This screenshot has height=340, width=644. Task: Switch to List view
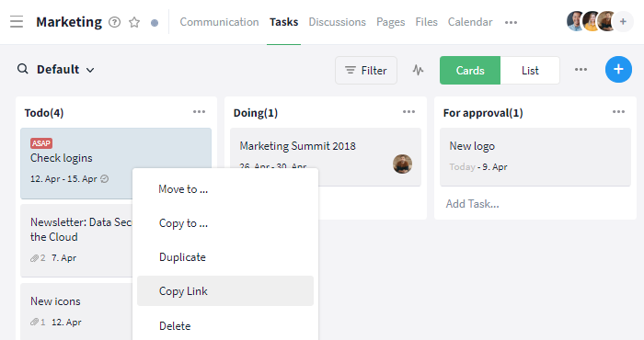[x=530, y=71]
